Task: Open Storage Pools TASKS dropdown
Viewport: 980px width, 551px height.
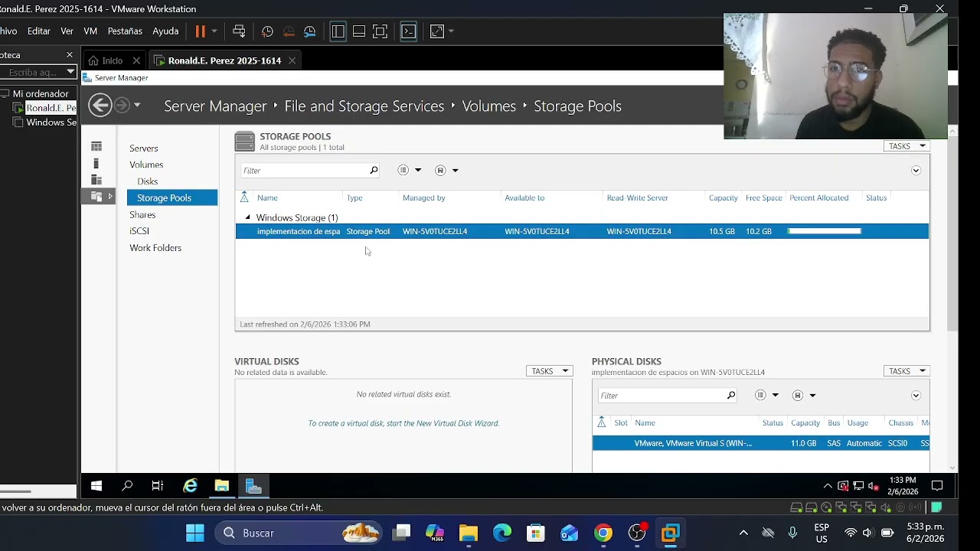Action: [x=906, y=146]
